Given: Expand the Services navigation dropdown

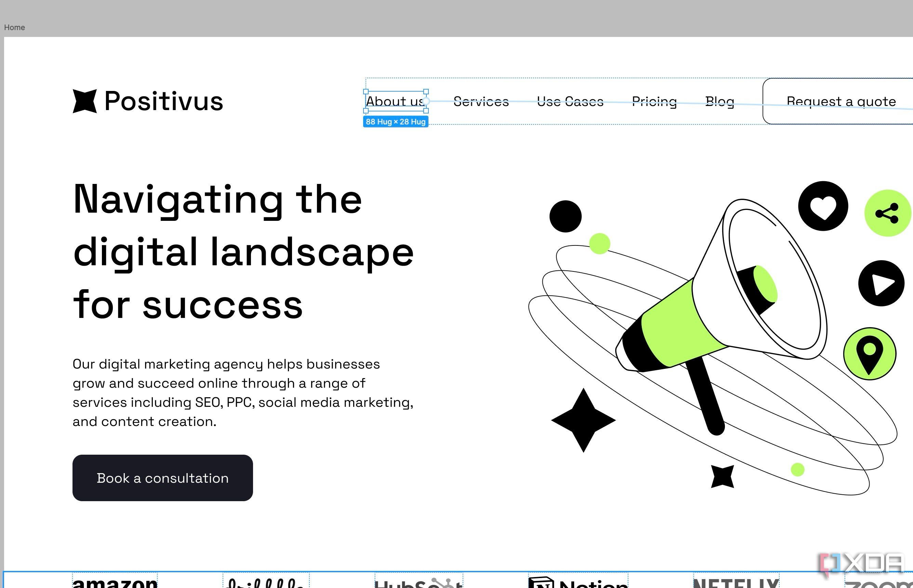Looking at the screenshot, I should (x=480, y=101).
